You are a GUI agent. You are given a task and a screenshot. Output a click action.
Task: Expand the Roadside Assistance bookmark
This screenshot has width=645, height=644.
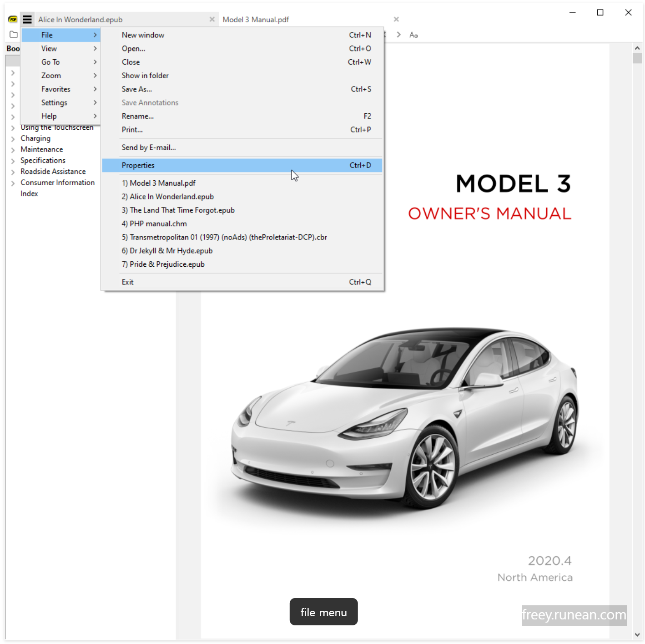pos(13,172)
